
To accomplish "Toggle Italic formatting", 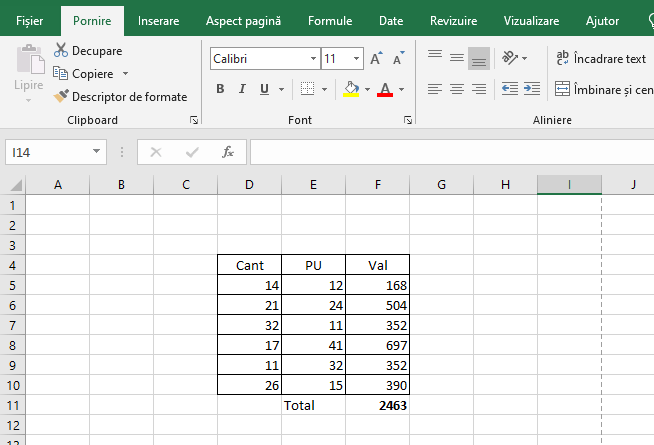I will (x=242, y=89).
